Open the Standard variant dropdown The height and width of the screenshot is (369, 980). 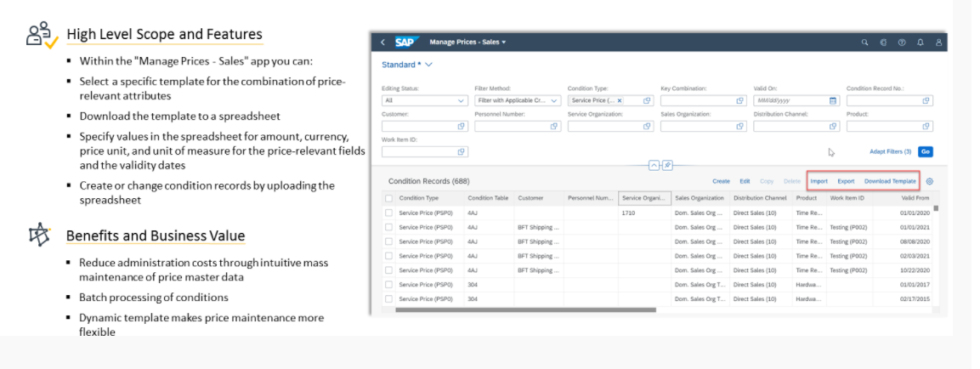click(x=428, y=65)
